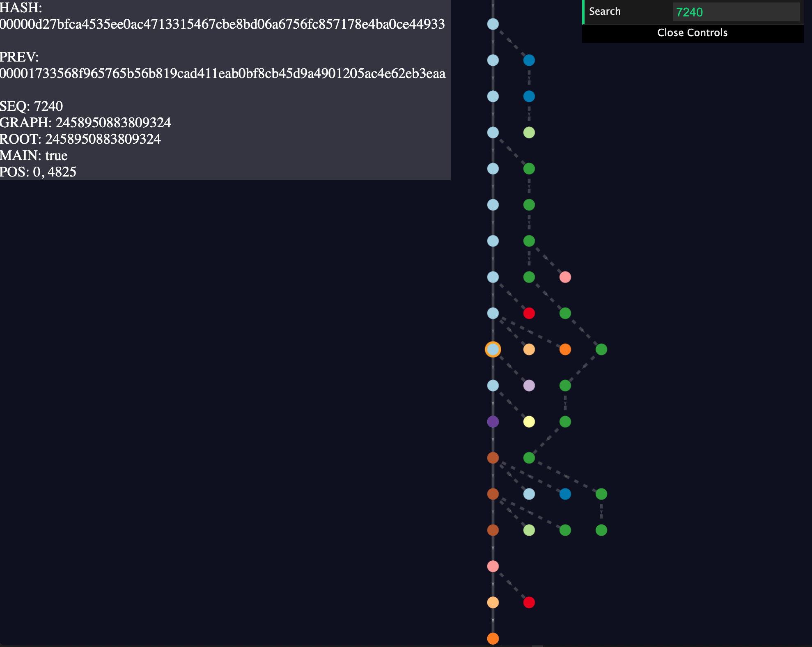Select the orange-ringed highlighted block node
Viewport: 812px width, 647px height.
(x=493, y=349)
